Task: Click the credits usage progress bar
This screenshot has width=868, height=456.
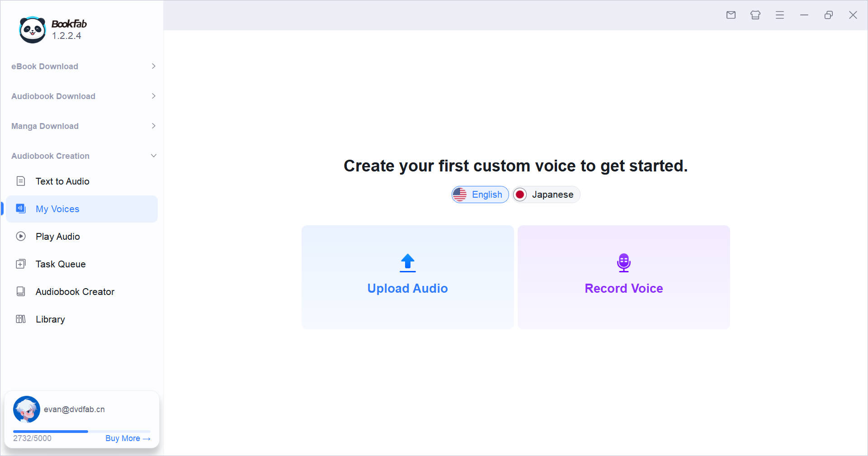Action: (81, 432)
